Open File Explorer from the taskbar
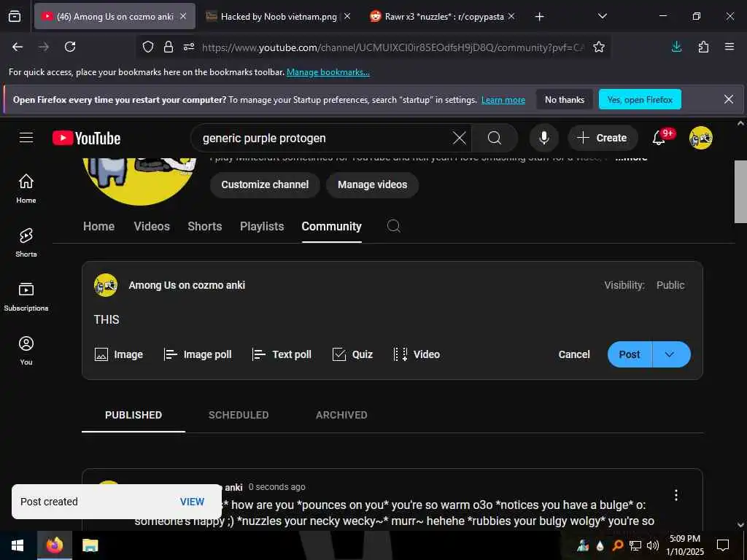Image resolution: width=747 pixels, height=560 pixels. [x=90, y=545]
